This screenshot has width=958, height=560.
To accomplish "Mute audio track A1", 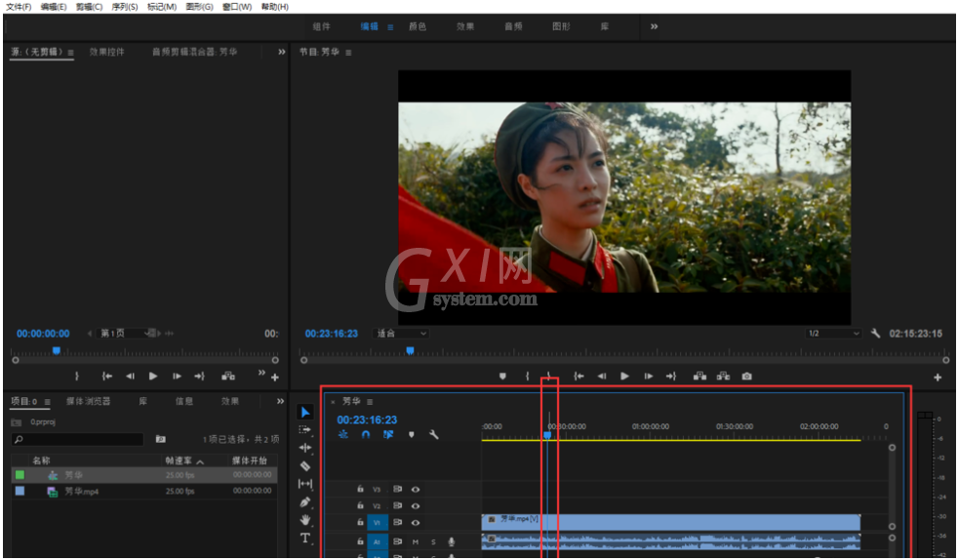I will (x=416, y=541).
